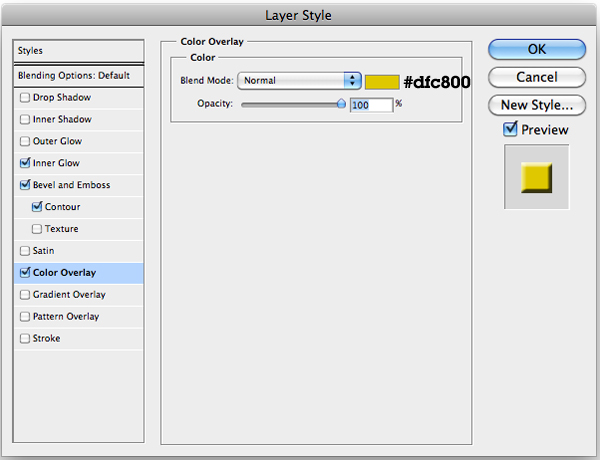Open the yellow overlay color swatch

click(x=382, y=82)
